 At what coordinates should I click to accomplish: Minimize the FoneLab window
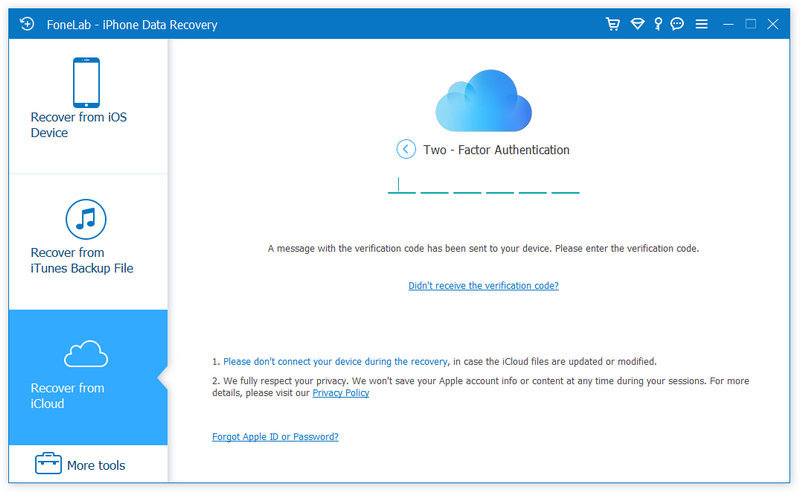click(729, 24)
